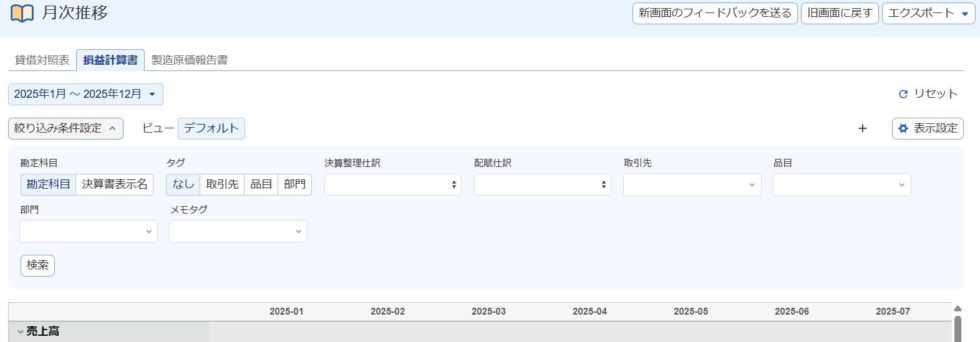
Task: Open the 決算整理仕訳 select box
Action: point(393,184)
